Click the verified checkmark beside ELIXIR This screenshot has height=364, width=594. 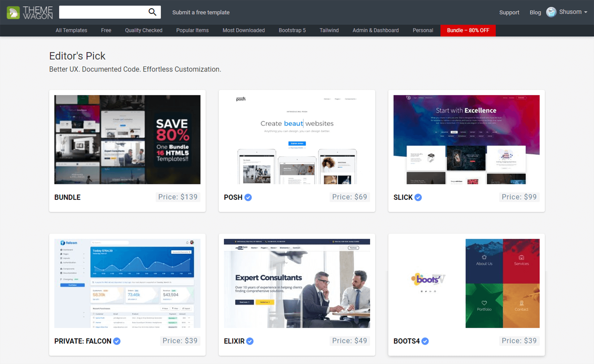tap(250, 341)
